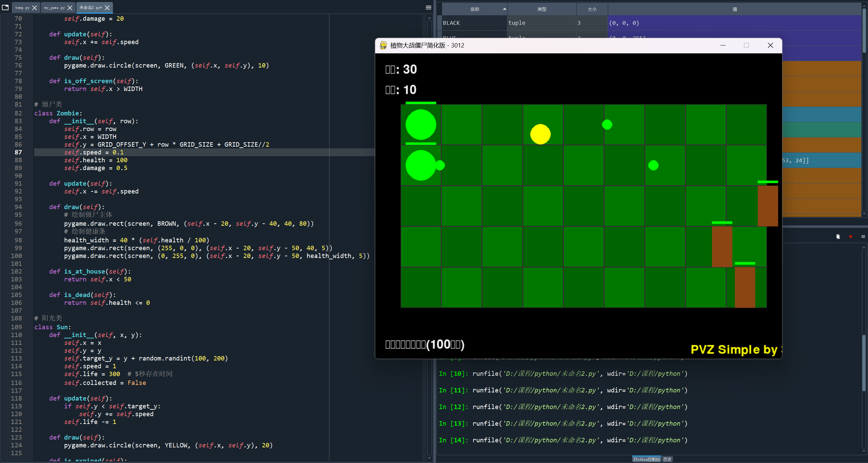
Task: Select the IPython控制台 console tab
Action: [x=646, y=459]
